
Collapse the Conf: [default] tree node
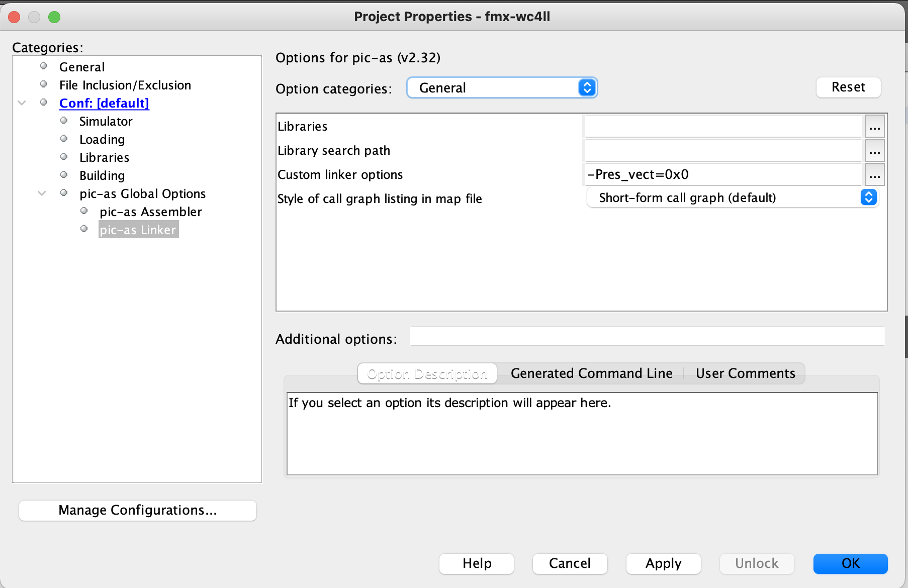(22, 103)
